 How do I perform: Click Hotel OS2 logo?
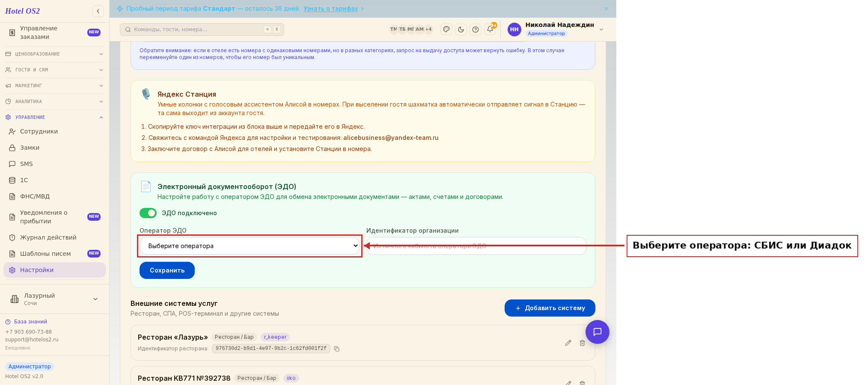pyautogui.click(x=23, y=11)
